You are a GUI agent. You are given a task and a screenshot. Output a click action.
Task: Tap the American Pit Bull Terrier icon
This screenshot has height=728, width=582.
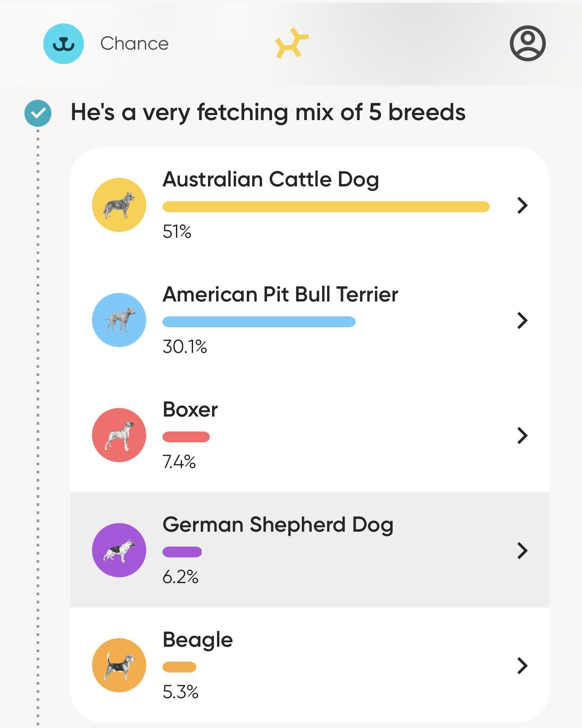[x=119, y=320]
